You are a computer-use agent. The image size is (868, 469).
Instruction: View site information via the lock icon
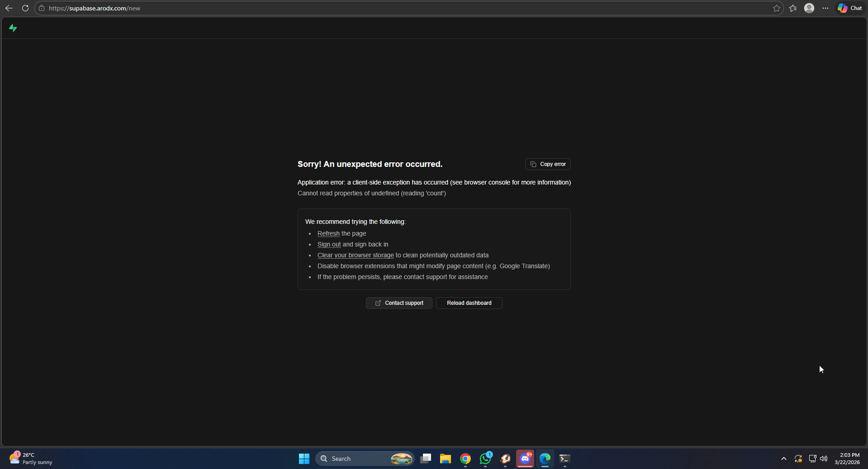pos(42,8)
